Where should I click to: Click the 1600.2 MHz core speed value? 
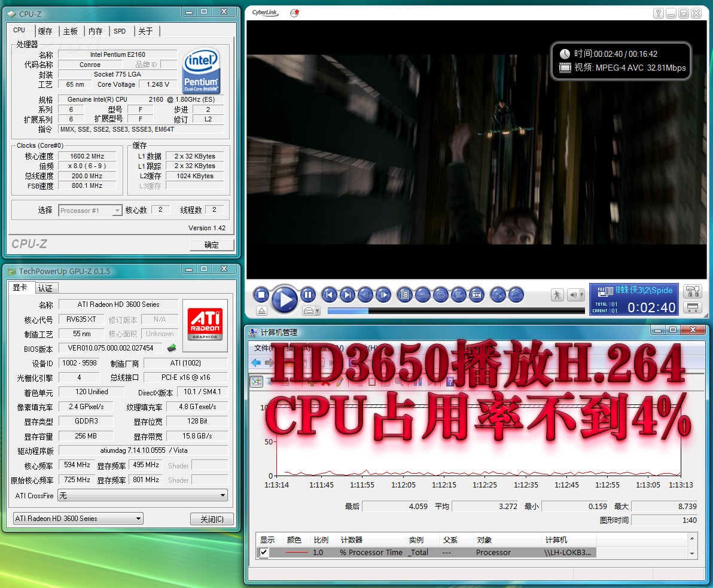pos(87,156)
